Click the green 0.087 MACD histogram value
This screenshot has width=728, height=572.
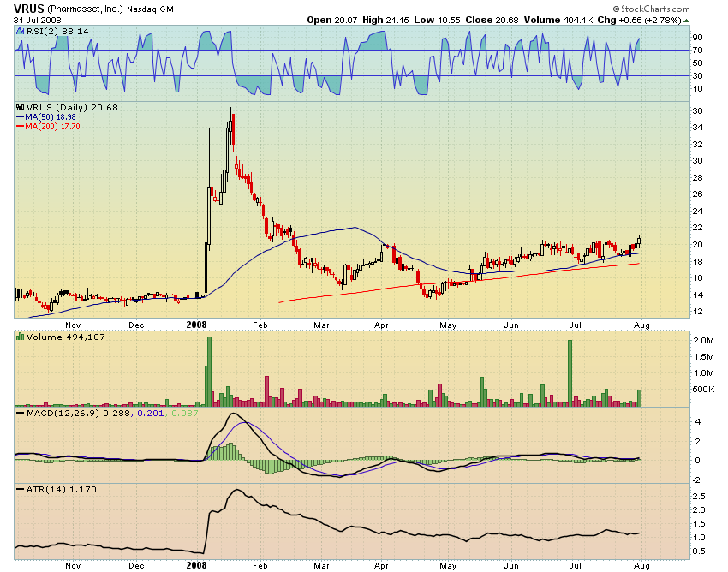[184, 413]
